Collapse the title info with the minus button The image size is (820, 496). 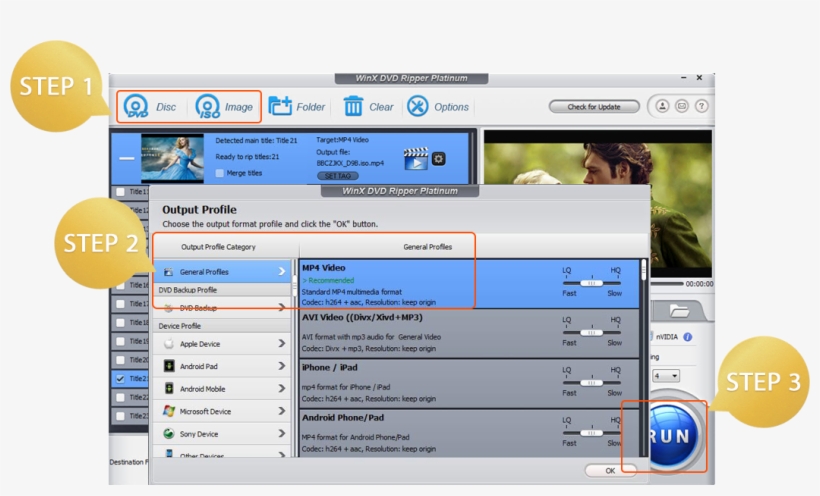pos(127,158)
